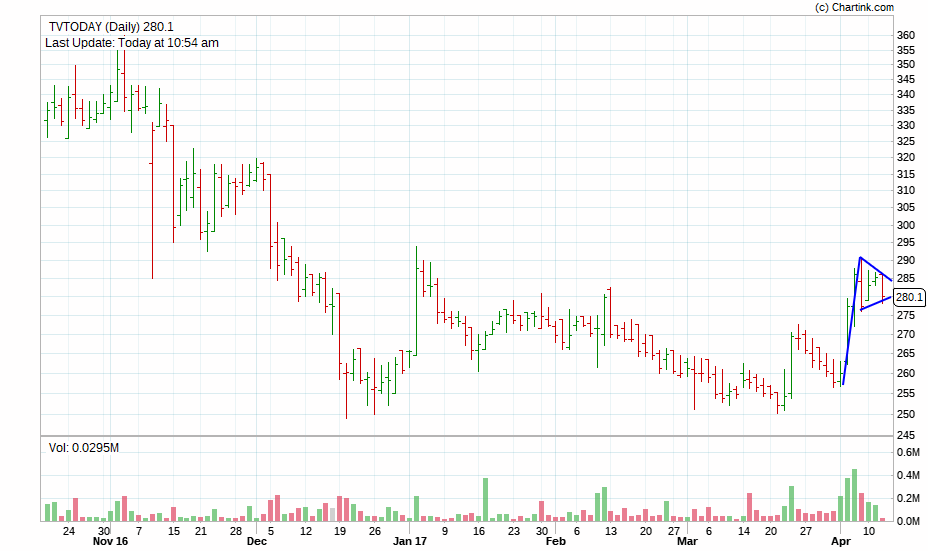Click the blue pennant pattern's peak
Image resolution: width=930 pixels, height=551 pixels.
[860, 258]
